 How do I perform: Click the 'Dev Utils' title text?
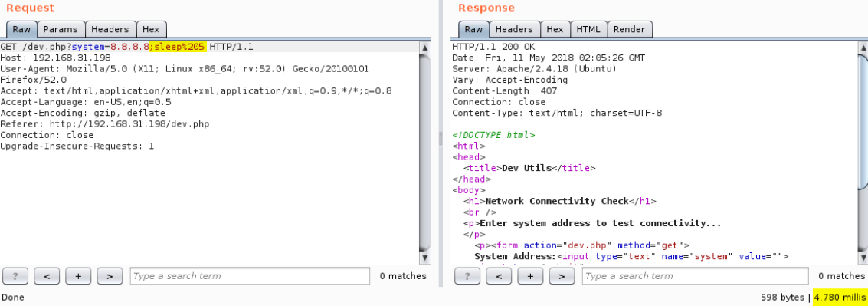point(526,169)
